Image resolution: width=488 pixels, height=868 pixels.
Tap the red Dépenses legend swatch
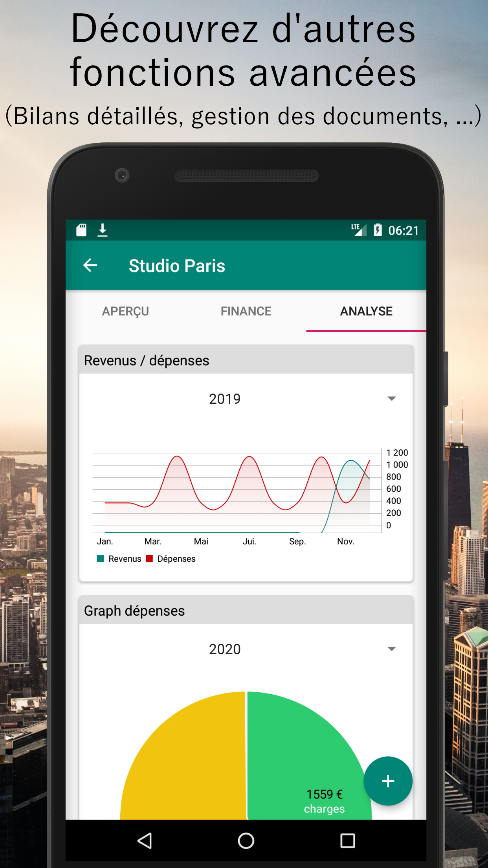pyautogui.click(x=149, y=559)
